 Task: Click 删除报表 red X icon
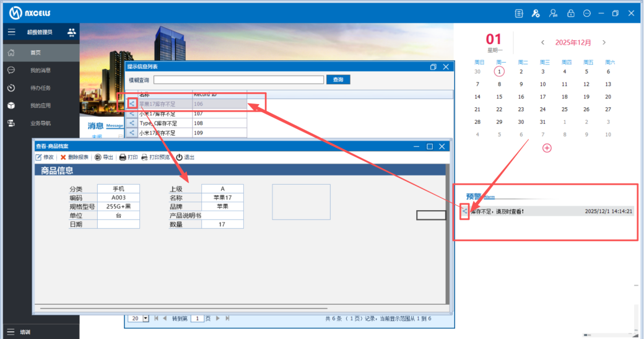[x=63, y=157]
